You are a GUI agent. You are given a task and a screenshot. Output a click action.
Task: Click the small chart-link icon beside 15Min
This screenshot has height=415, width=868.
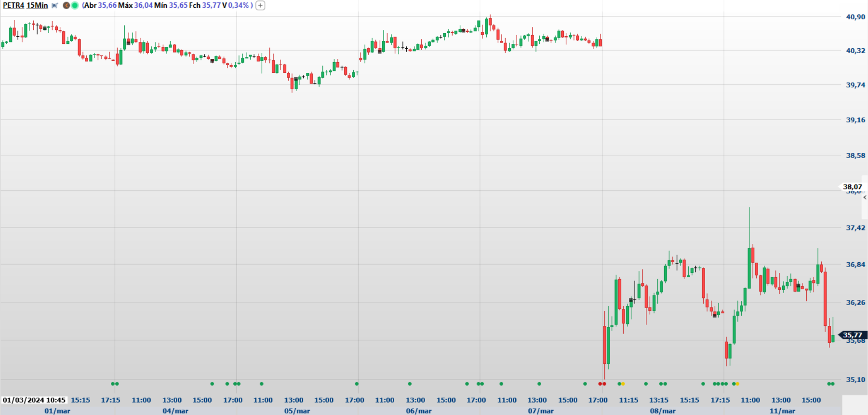point(55,6)
